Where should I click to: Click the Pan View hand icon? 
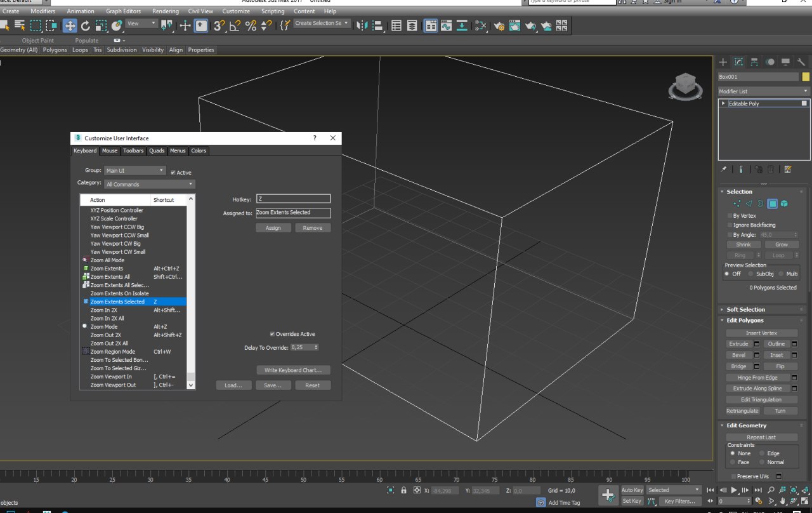click(783, 502)
